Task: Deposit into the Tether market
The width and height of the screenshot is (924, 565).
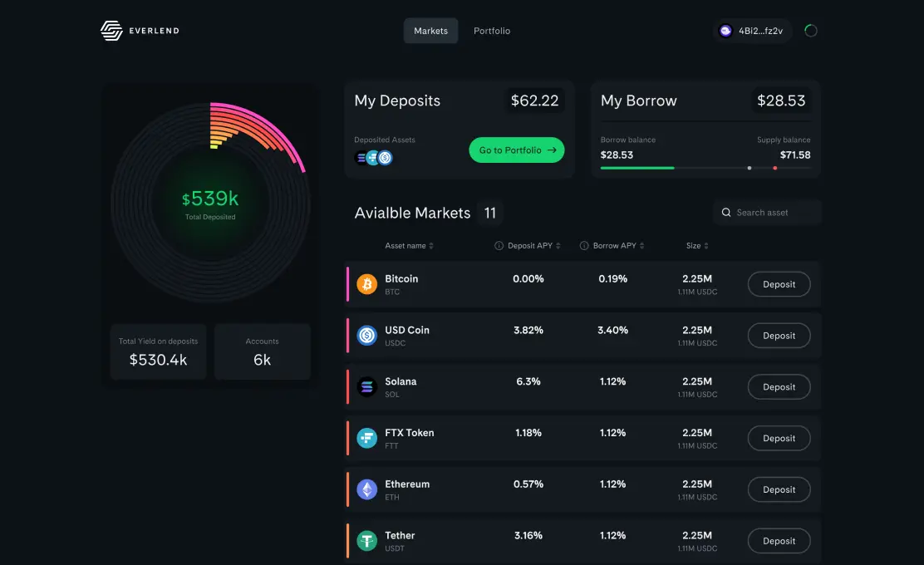Action: (x=779, y=540)
